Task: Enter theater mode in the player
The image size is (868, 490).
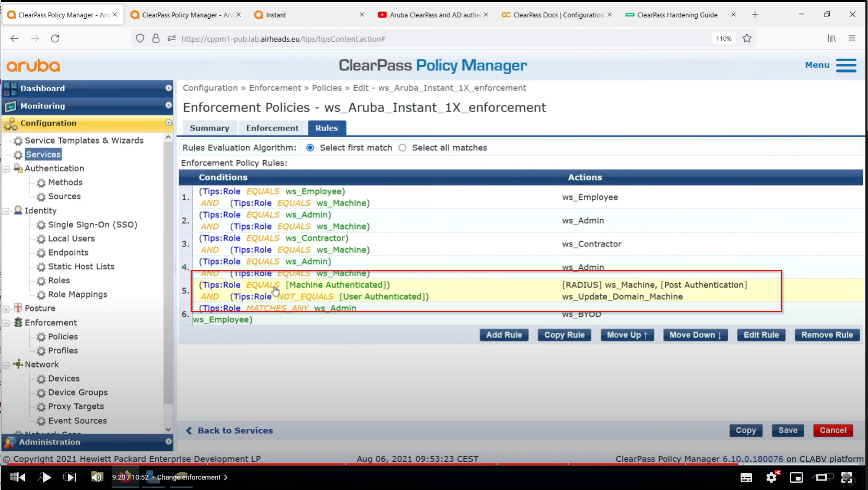Action: [823, 477]
